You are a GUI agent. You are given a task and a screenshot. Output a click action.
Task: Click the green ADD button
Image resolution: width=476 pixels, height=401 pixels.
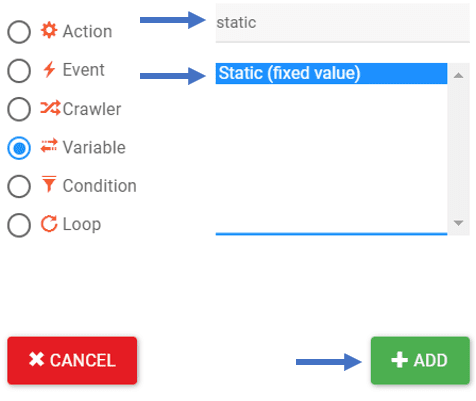pos(420,360)
